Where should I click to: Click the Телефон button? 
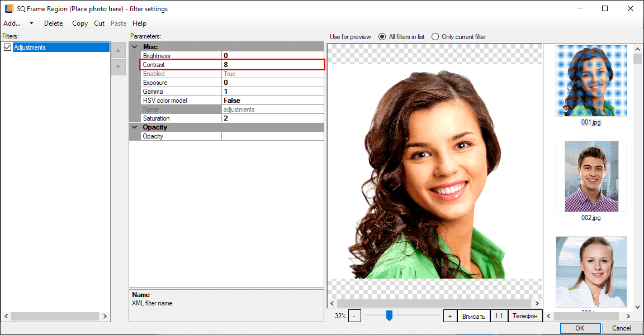point(525,316)
